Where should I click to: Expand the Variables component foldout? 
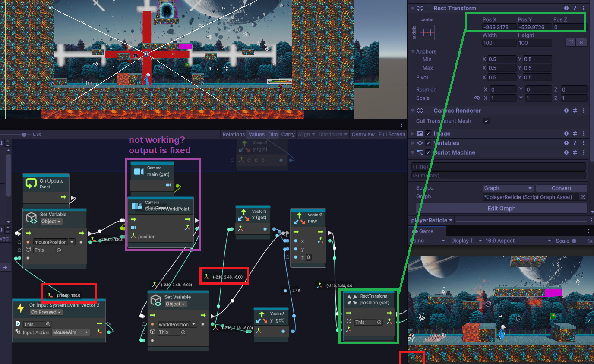(413, 143)
